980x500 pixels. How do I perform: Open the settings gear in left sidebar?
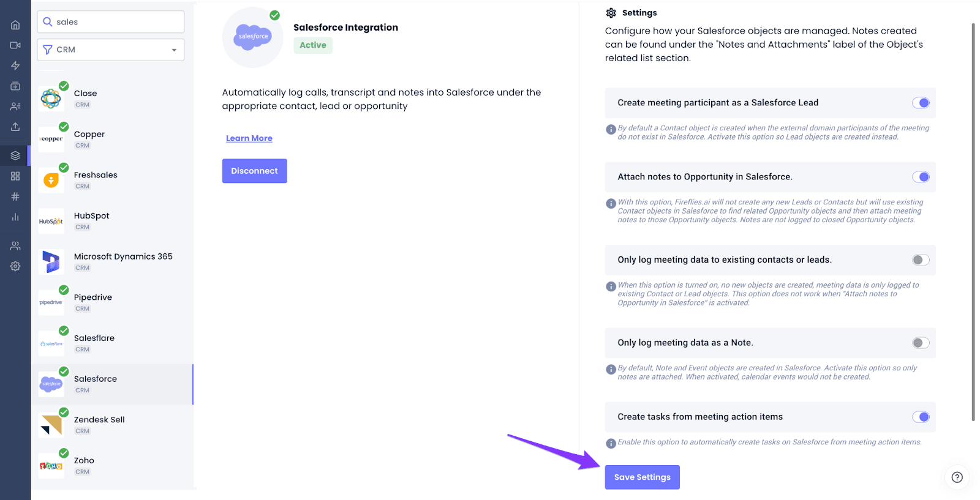point(15,266)
